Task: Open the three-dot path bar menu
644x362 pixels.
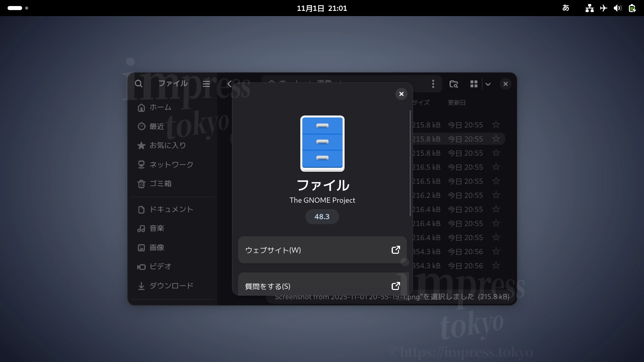Action: pyautogui.click(x=433, y=84)
